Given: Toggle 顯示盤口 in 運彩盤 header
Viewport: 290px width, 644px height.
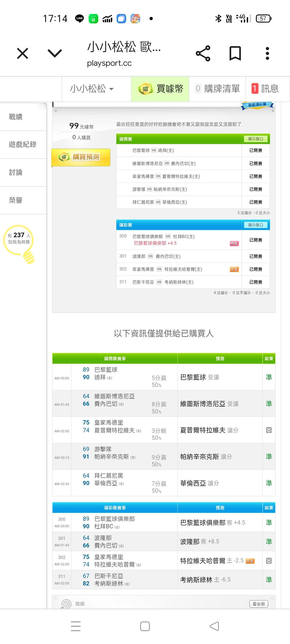Looking at the screenshot, I should [256, 225].
